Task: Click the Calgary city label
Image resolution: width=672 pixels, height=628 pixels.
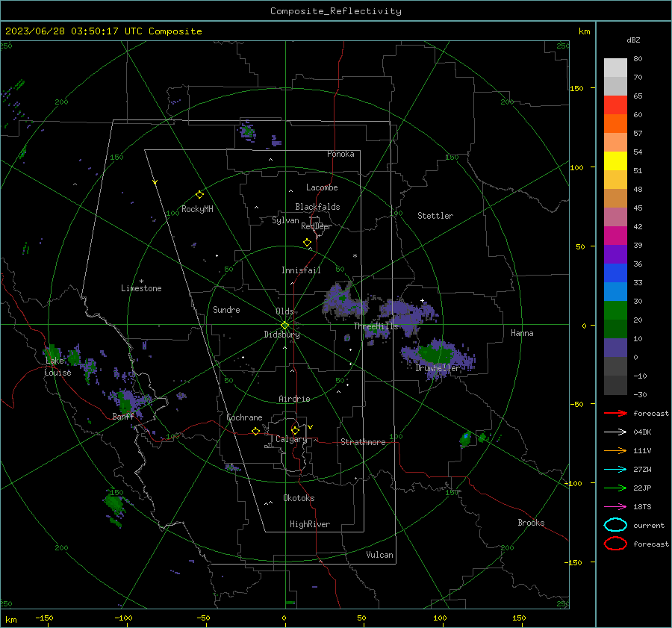Action: (x=291, y=439)
